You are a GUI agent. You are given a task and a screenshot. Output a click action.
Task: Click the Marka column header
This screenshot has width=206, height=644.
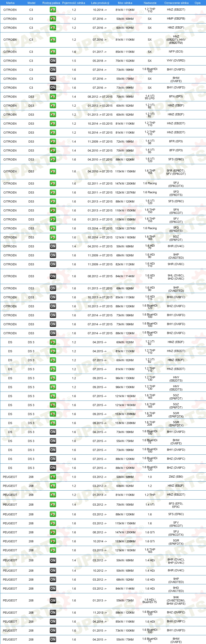pos(10,3)
